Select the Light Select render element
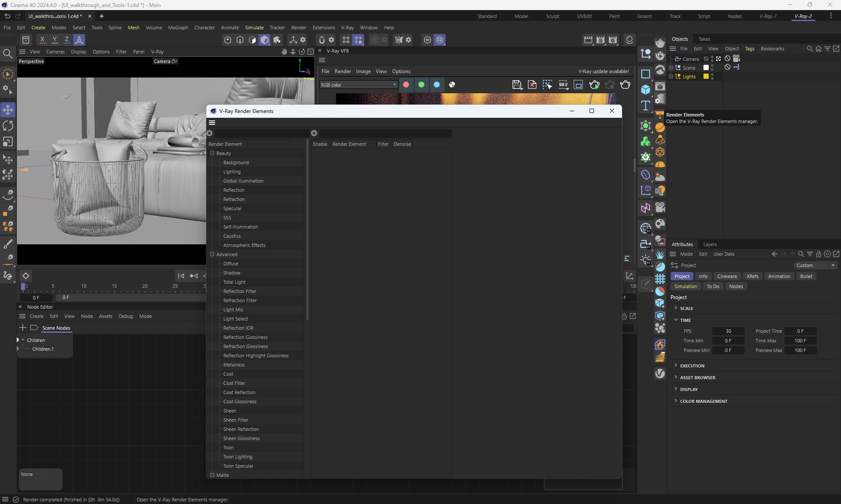The image size is (841, 504). [235, 319]
